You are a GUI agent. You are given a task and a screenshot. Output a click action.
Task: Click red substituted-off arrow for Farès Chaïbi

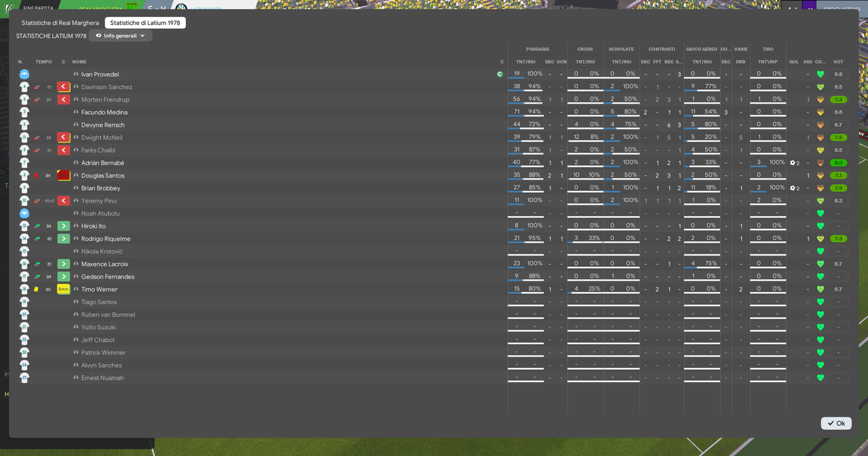tap(63, 150)
